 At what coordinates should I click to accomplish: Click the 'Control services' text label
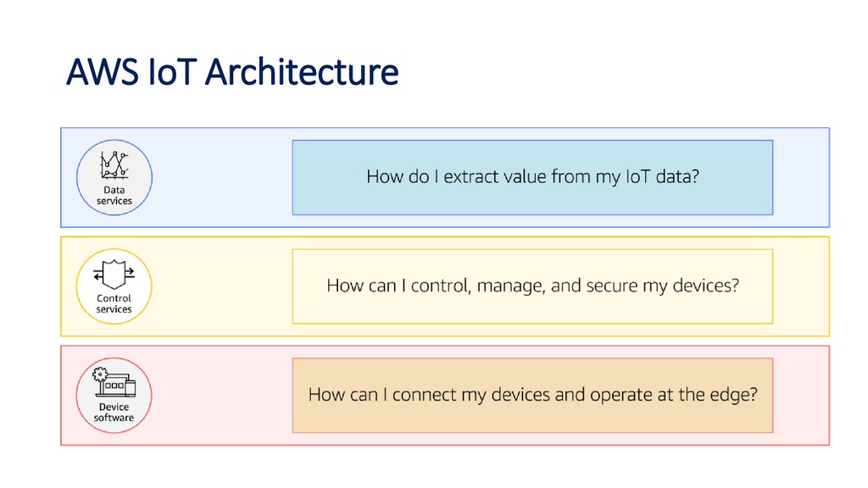tap(114, 304)
